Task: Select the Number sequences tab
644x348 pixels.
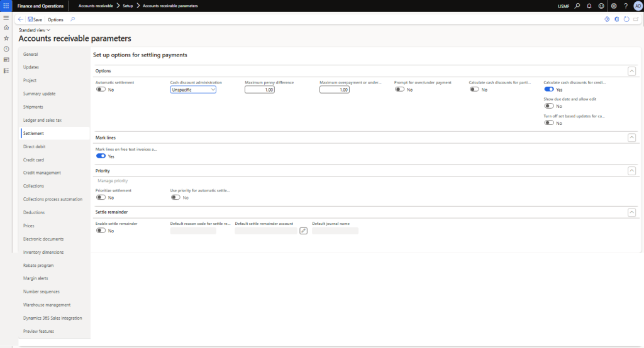Action: pos(42,291)
